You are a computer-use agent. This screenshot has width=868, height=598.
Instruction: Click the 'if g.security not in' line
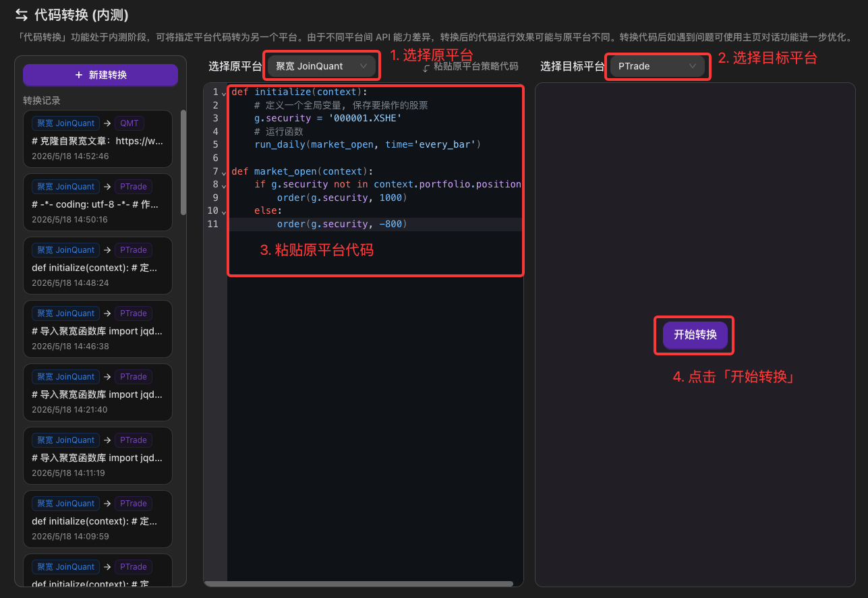point(388,184)
